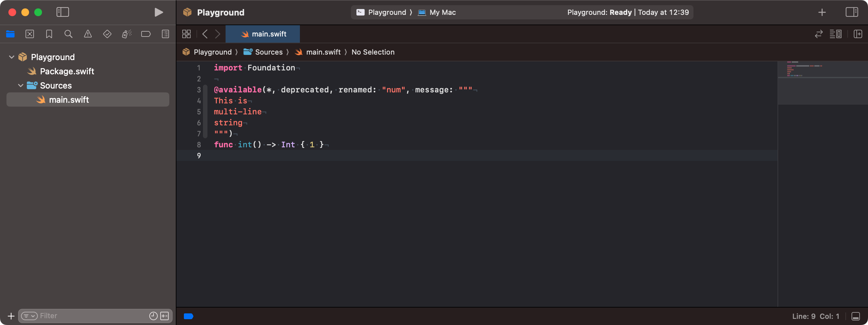The image size is (868, 325).
Task: Select the main.swift editor tab
Action: 262,34
